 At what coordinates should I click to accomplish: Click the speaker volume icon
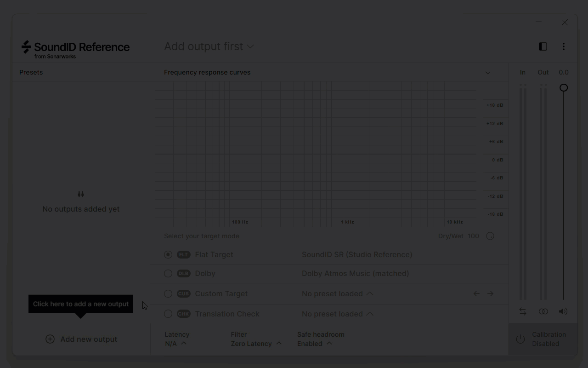coord(563,311)
